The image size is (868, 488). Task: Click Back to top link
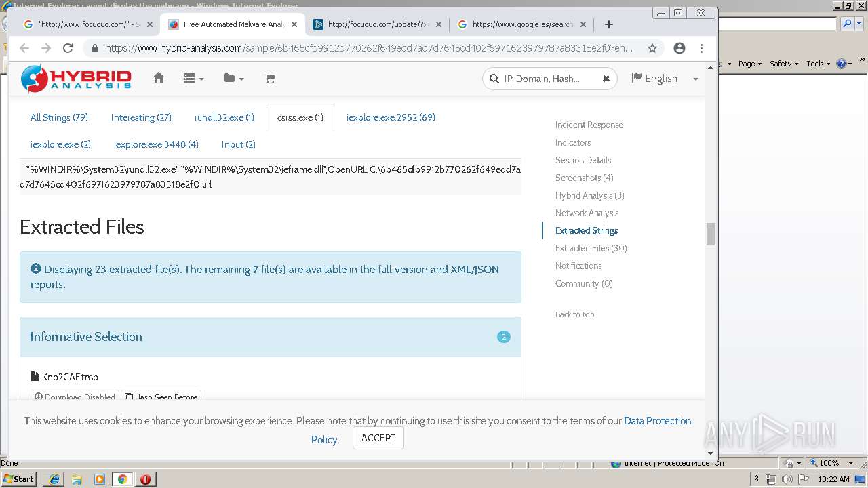tap(574, 314)
